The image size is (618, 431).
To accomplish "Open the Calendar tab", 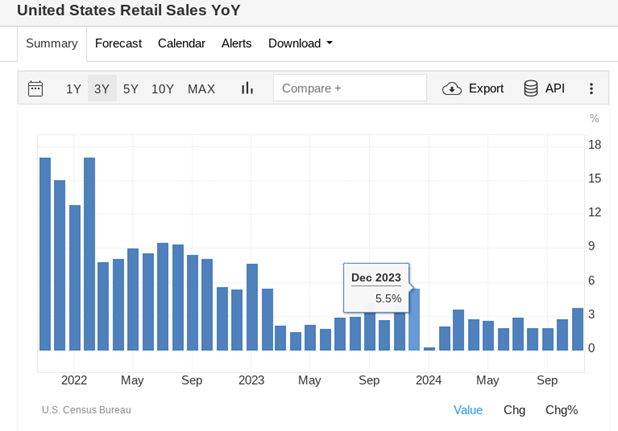I will (181, 43).
